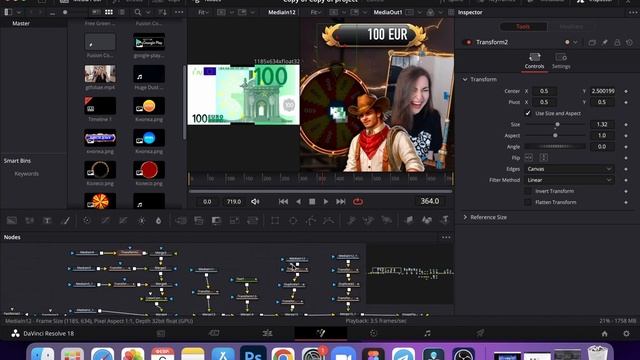Switch media pool to thumbnail view
Image resolution: width=640 pixels, height=360 pixels.
coord(109,12)
